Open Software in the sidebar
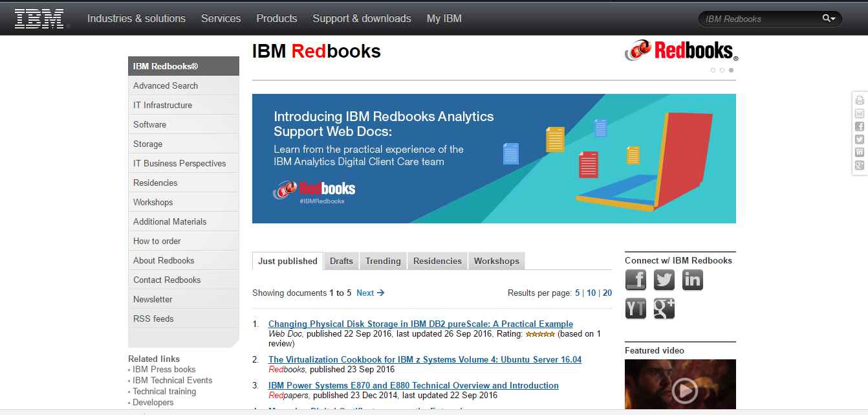Viewport: 868px width, 415px height. point(184,124)
